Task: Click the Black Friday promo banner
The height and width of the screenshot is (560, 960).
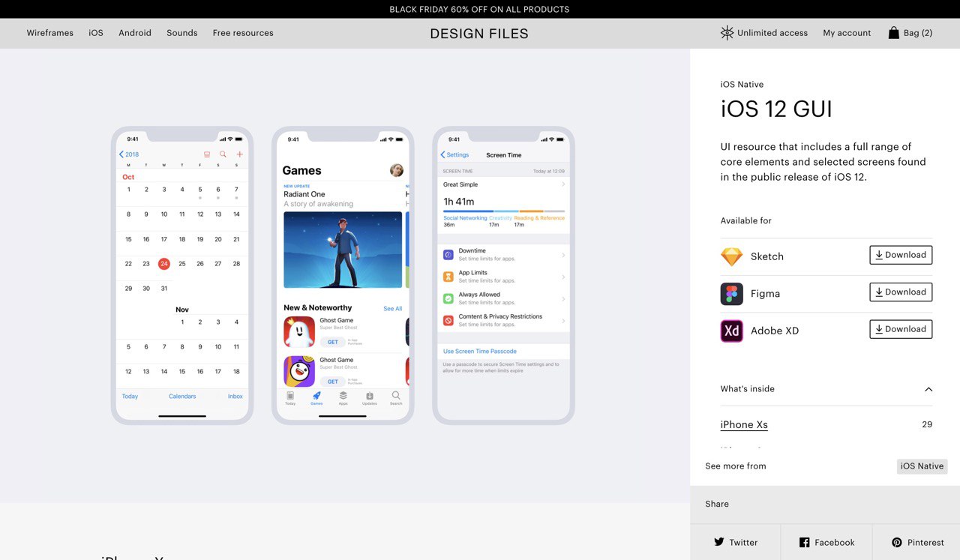Action: point(480,9)
